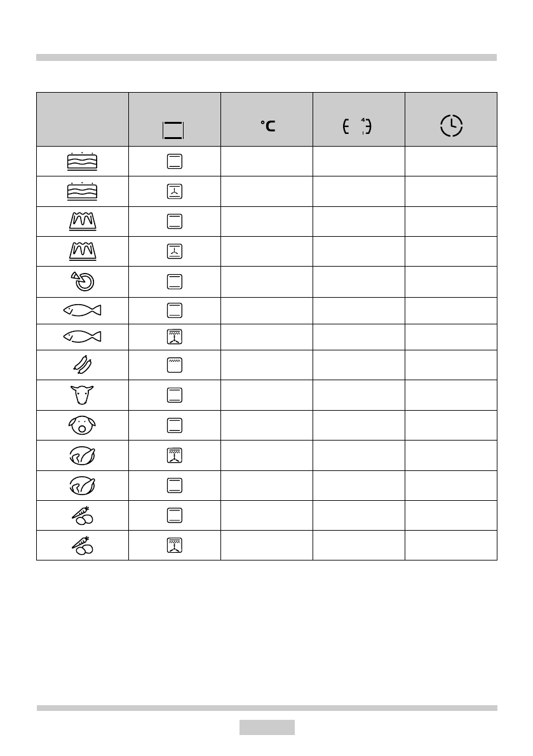Select the oven mode icon beside the pig face
Image resolution: width=533 pixels, height=756 pixels.
(x=174, y=425)
